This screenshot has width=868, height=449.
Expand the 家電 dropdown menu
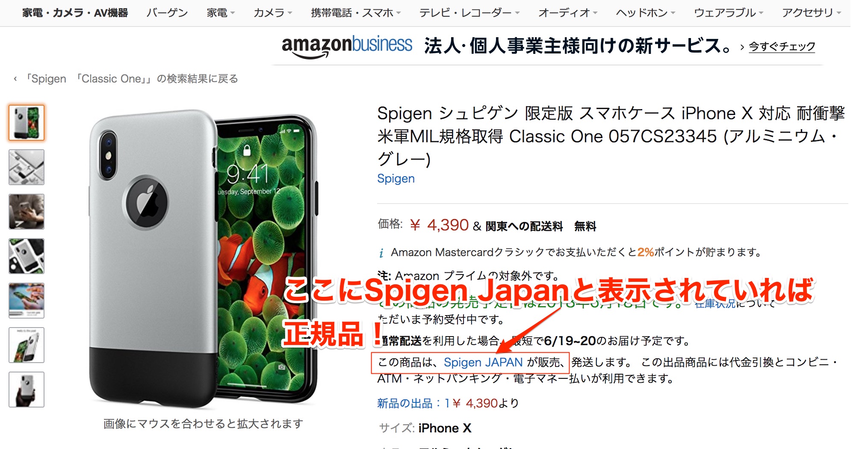tap(221, 13)
